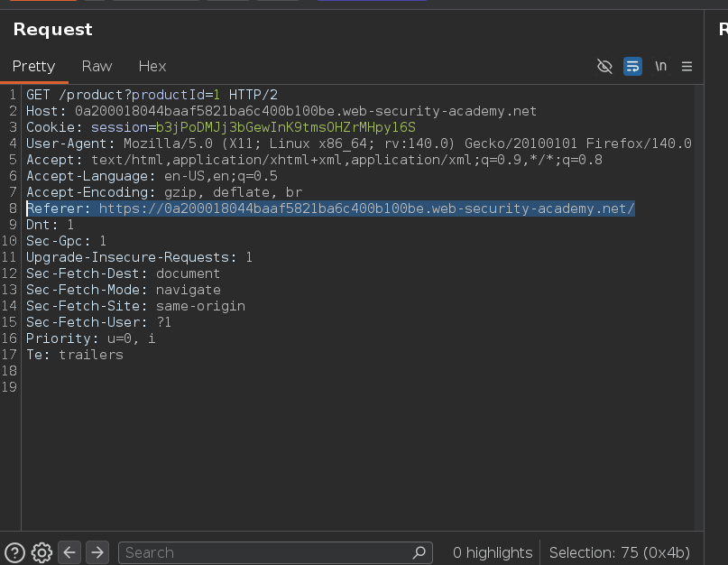Image resolution: width=728 pixels, height=565 pixels.
Task: Click the Sec-Fetch-Mode: navigate line
Action: coord(124,290)
